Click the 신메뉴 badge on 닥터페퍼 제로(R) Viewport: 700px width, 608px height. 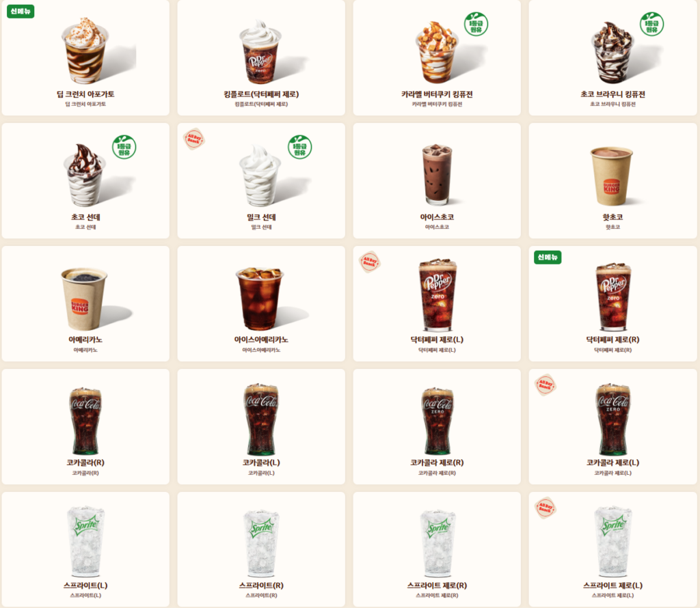click(548, 257)
